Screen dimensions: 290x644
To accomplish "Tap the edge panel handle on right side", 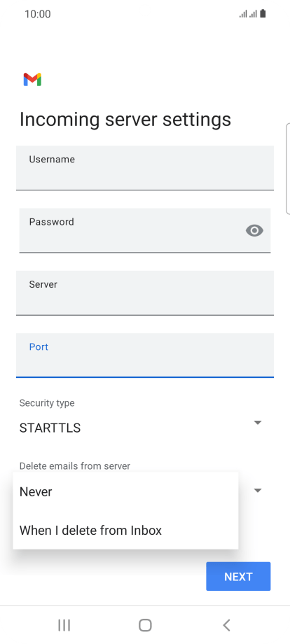I will [287, 169].
